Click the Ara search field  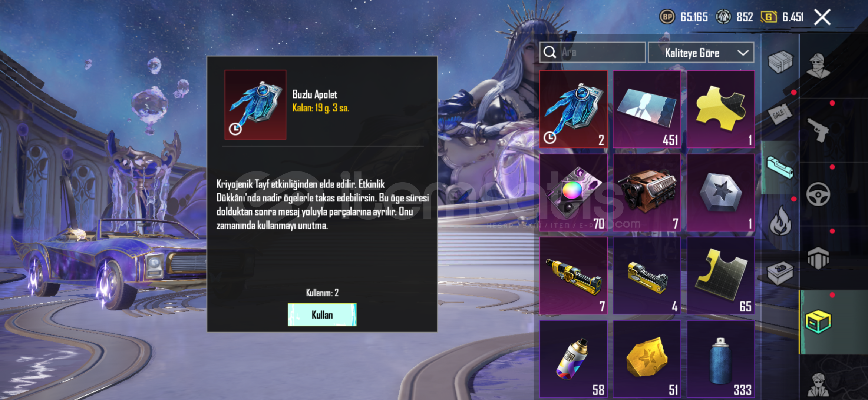pyautogui.click(x=592, y=52)
